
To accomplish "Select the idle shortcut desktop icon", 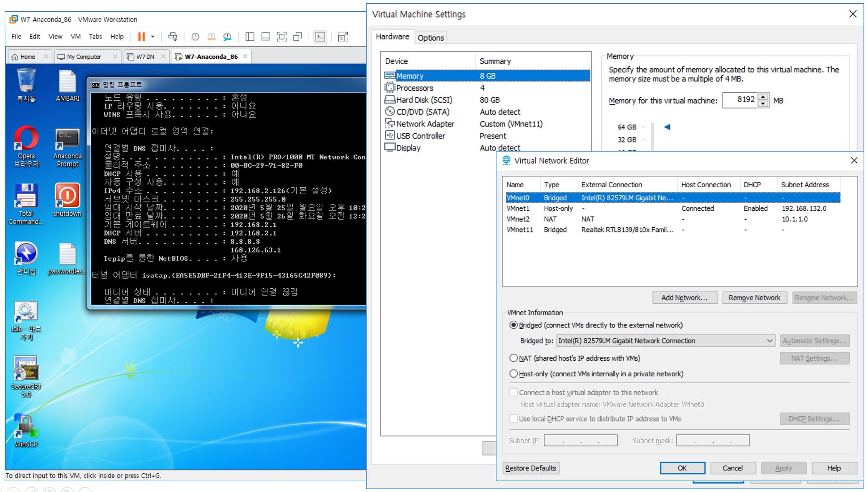I will coord(26,321).
